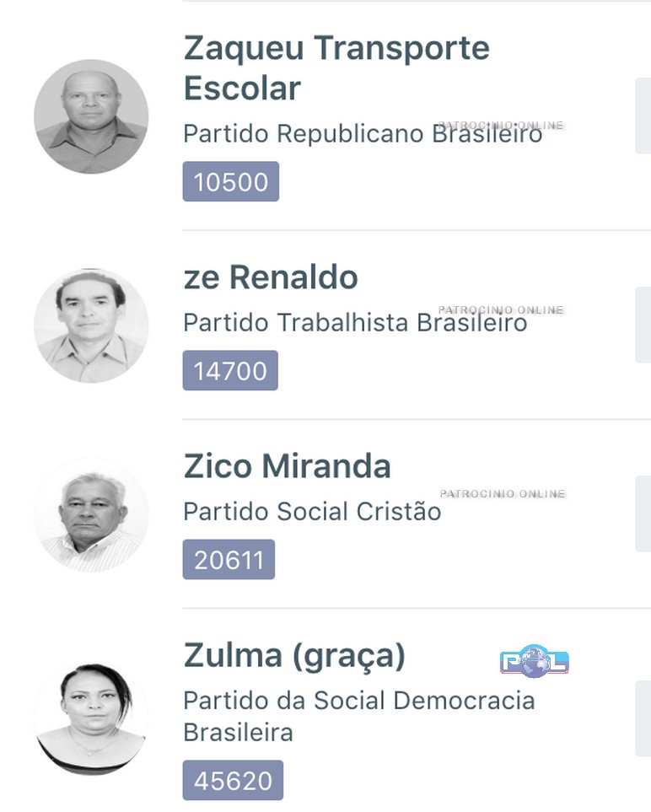The image size is (651, 812).
Task: Open the Zulma (graça) candidate name
Action: (294, 654)
